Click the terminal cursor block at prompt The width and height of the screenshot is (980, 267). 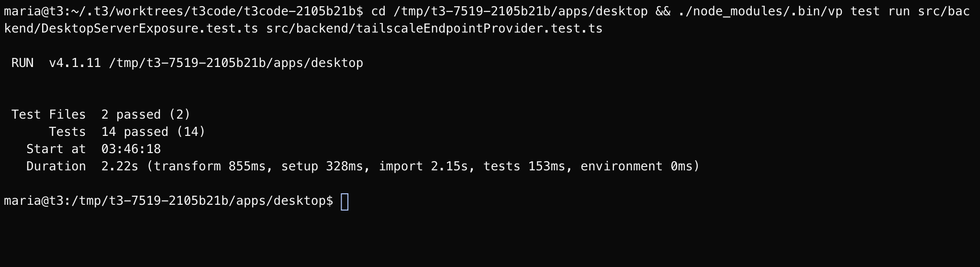click(345, 201)
